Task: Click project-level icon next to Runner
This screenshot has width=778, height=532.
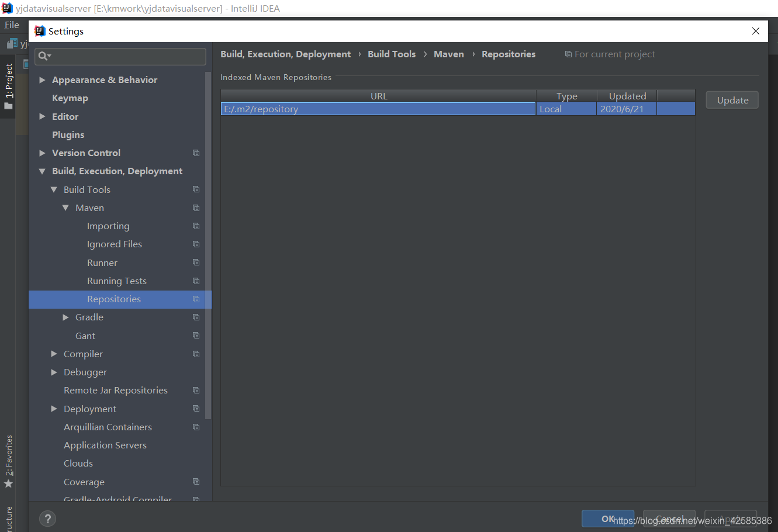Action: [196, 262]
